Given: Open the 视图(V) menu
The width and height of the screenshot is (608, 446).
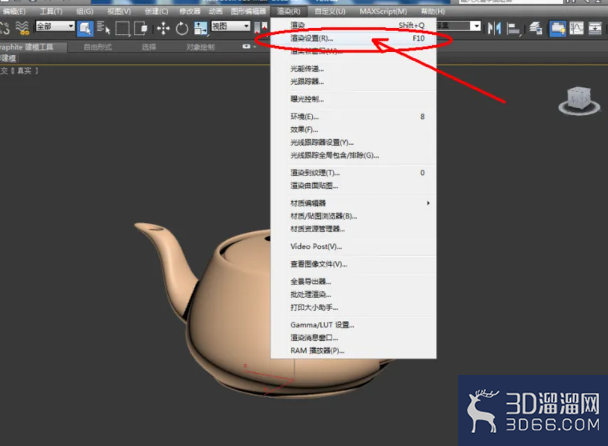Looking at the screenshot, I should tap(119, 11).
